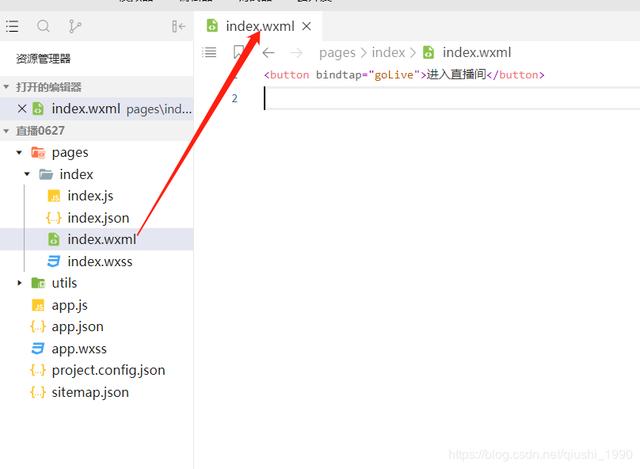640x469 pixels.
Task: Close index.wxml in open editors list
Action: (22, 109)
